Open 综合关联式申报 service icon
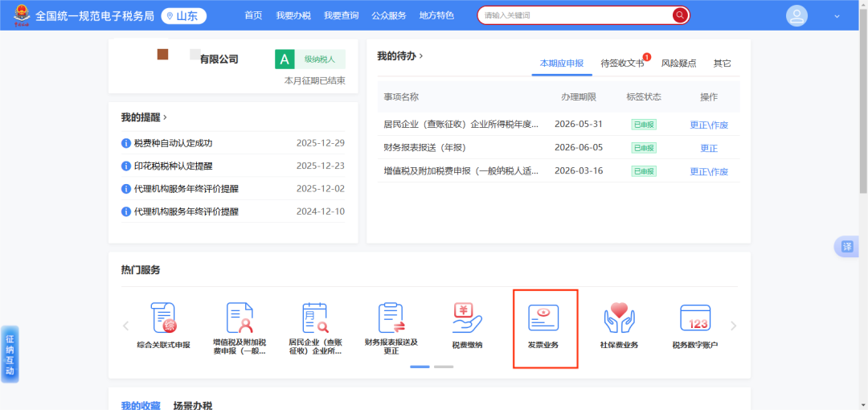 163,320
